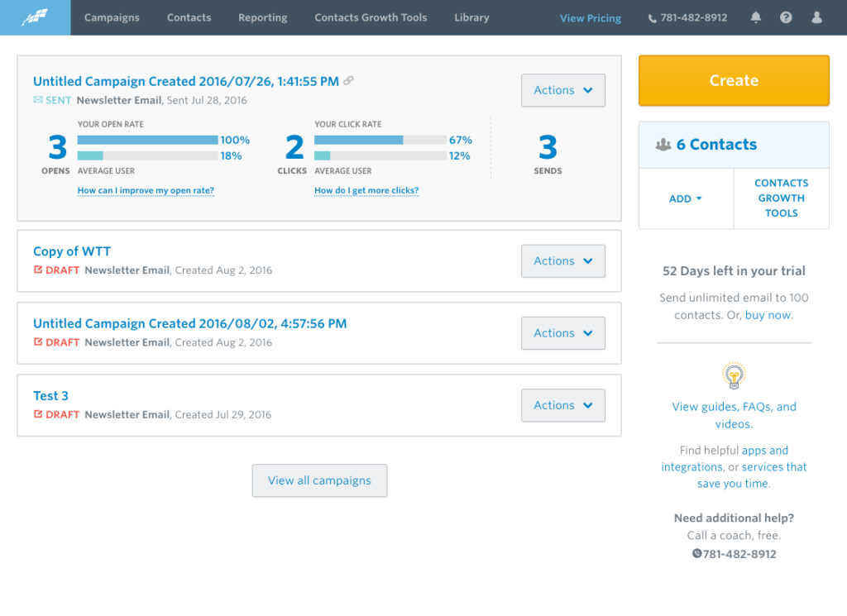Open the notifications bell icon
The image size is (847, 616).
tap(755, 17)
